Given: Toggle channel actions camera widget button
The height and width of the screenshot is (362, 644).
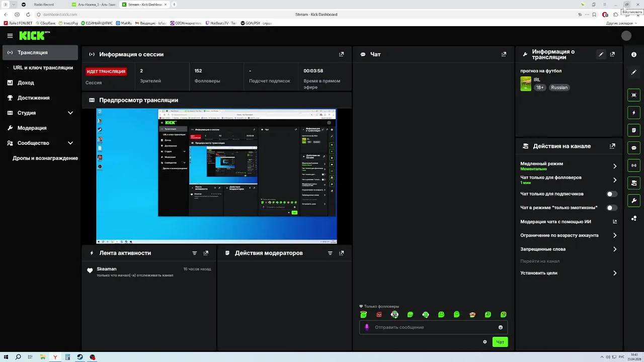Looking at the screenshot, I should (634, 183).
